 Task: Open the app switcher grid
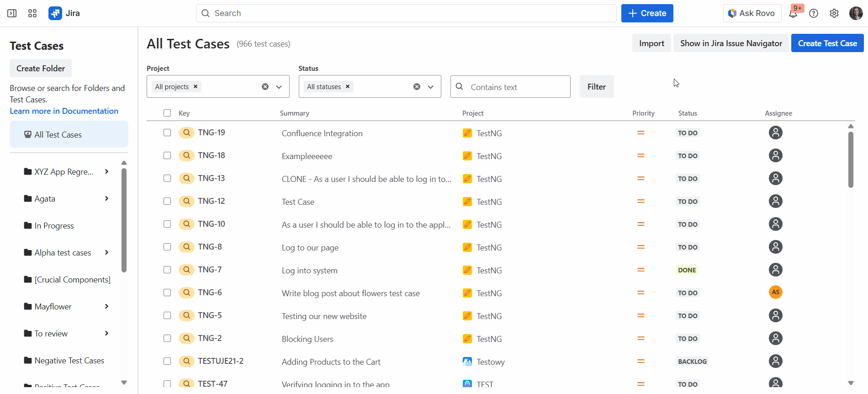click(x=32, y=13)
